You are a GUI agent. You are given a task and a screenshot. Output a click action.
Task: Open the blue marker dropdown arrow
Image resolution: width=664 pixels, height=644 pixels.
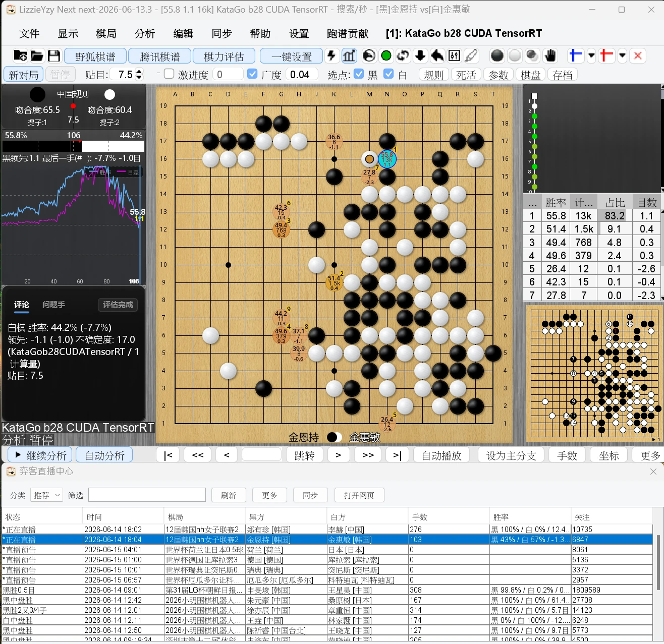[591, 55]
